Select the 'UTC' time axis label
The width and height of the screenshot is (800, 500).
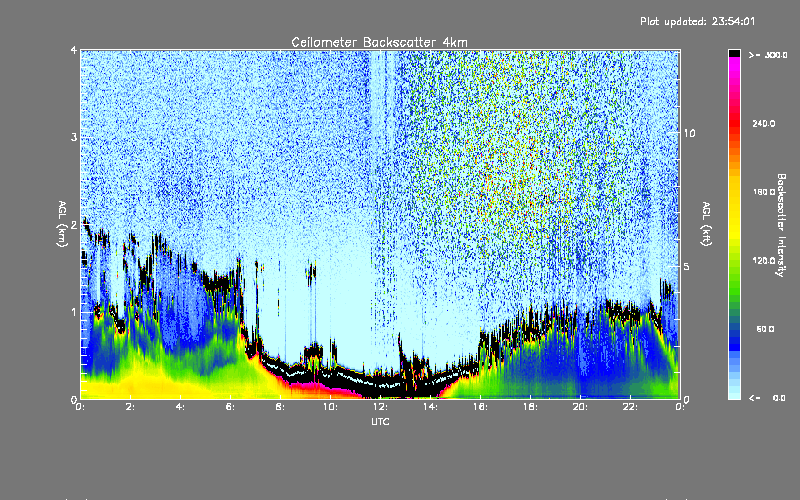(380, 421)
